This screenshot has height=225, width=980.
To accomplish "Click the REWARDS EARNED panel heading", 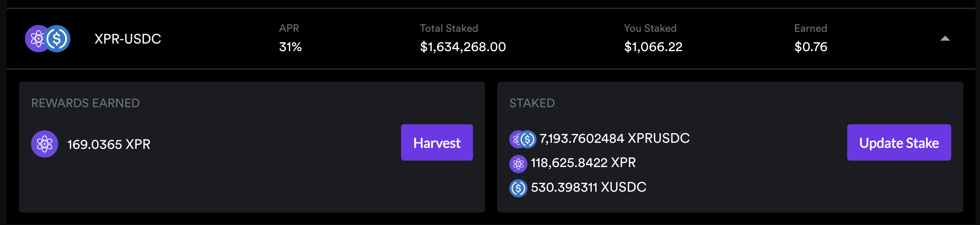I will coord(86,103).
